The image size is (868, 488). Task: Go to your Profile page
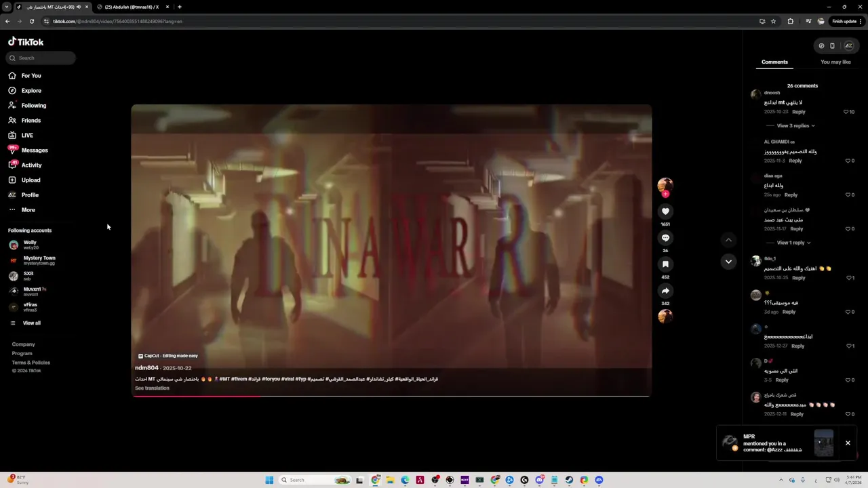[x=24, y=195]
